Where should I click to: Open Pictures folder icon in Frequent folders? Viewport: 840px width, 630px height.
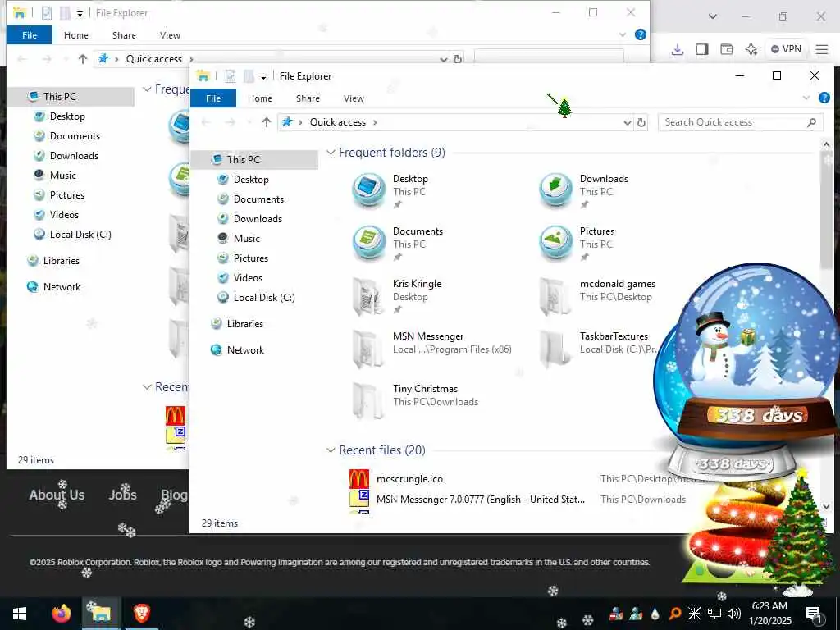click(555, 243)
